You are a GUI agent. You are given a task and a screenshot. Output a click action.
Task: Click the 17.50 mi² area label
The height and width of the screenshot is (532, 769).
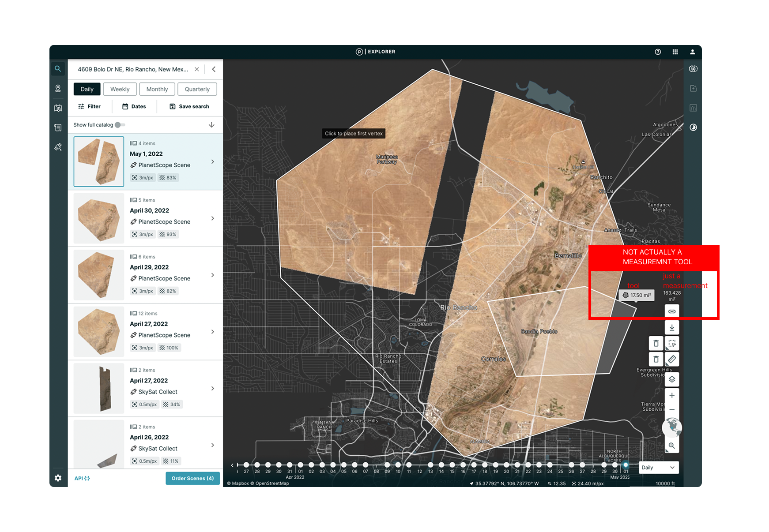[637, 295]
